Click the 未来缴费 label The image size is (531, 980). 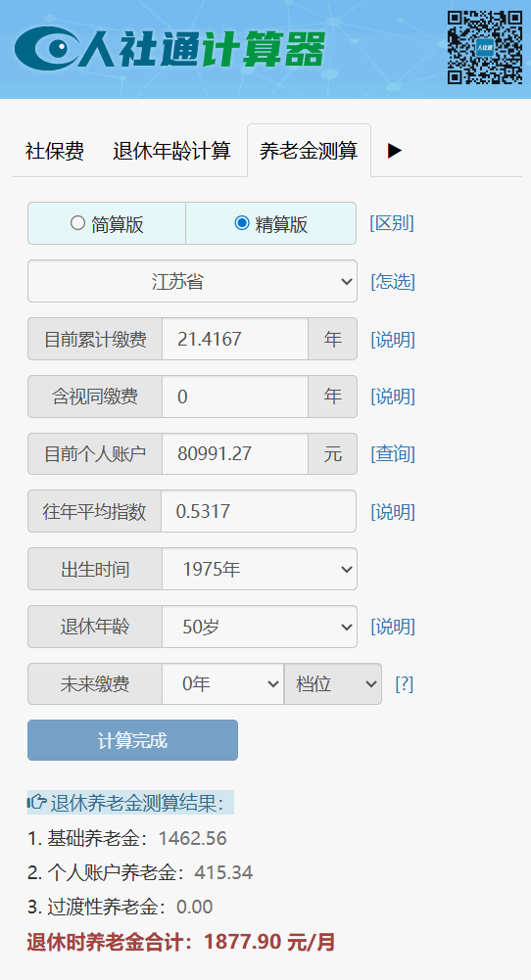pyautogui.click(x=95, y=684)
